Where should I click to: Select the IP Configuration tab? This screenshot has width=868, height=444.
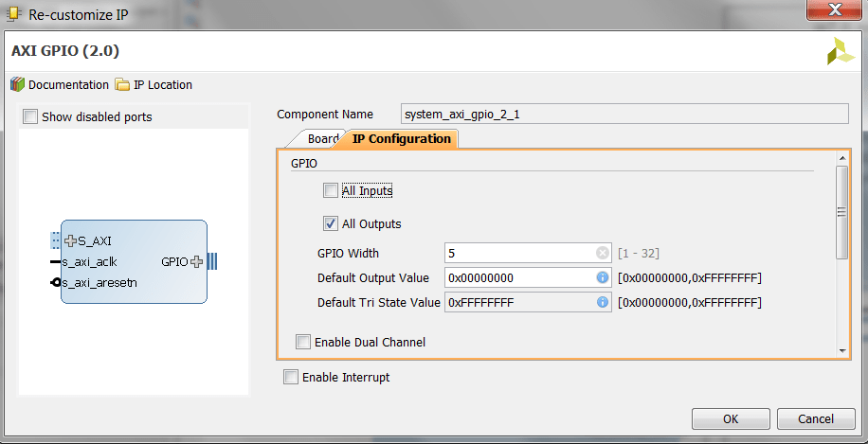401,139
